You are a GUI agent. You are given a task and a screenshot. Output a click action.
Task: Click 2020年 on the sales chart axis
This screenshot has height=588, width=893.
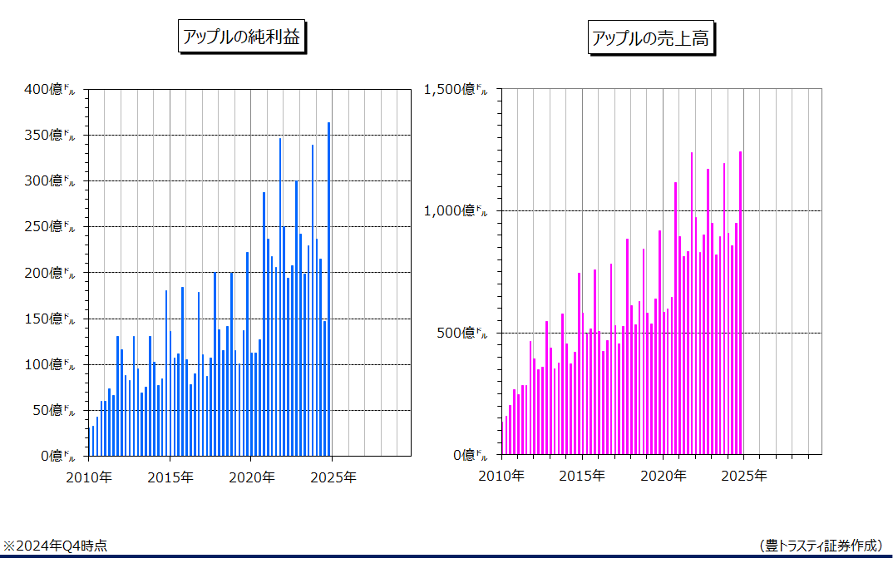(x=663, y=476)
